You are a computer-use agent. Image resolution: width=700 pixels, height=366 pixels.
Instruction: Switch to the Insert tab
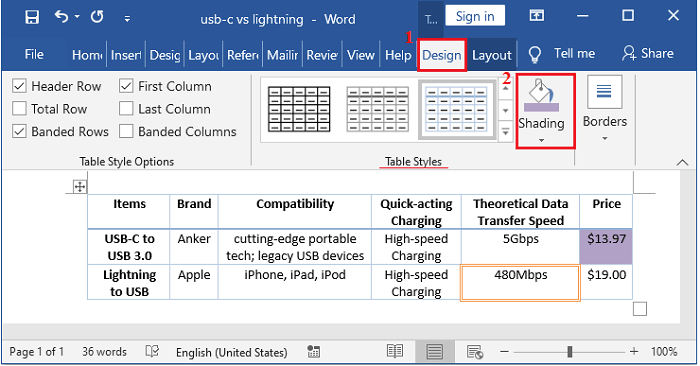point(126,55)
